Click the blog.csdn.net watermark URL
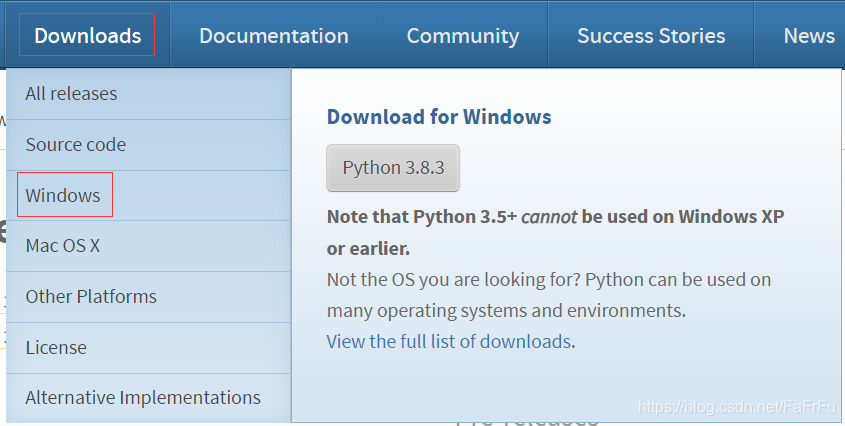845x426 pixels. 737,407
